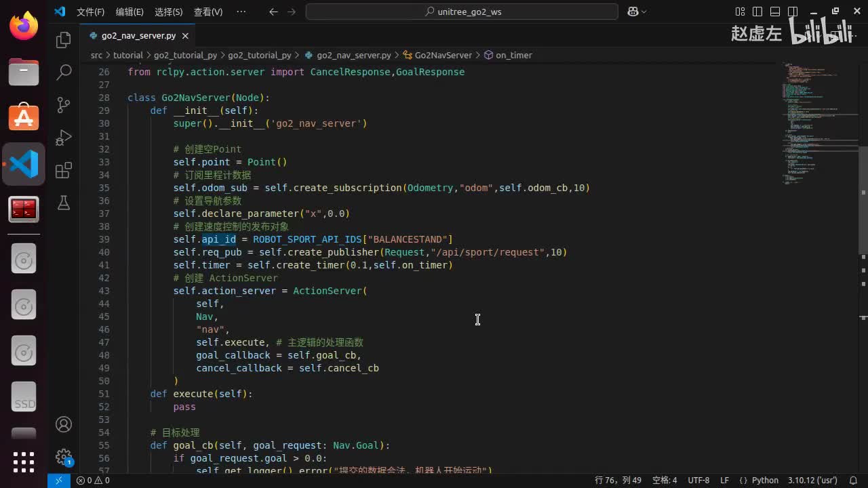868x488 pixels.
Task: Click the 空格: 4 indentation setting
Action: coord(665,480)
